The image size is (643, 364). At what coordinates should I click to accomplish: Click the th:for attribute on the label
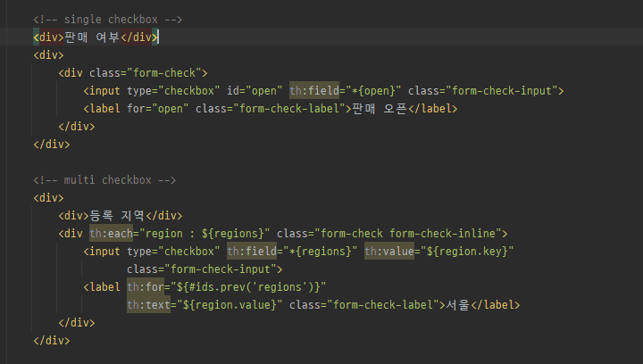point(146,286)
